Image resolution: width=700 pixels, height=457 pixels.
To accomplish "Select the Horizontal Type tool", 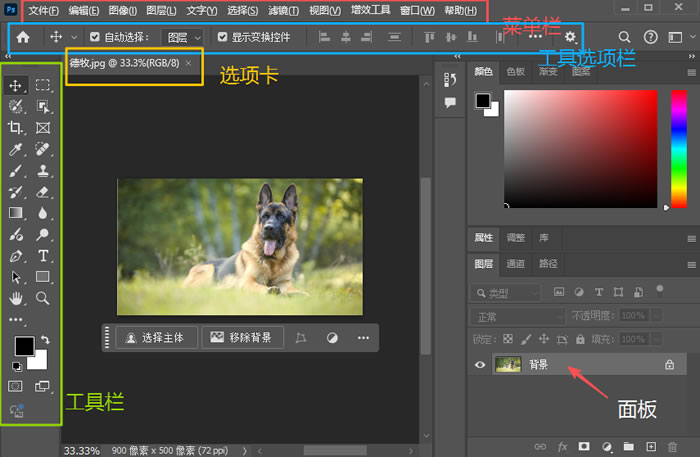I will pyautogui.click(x=43, y=256).
